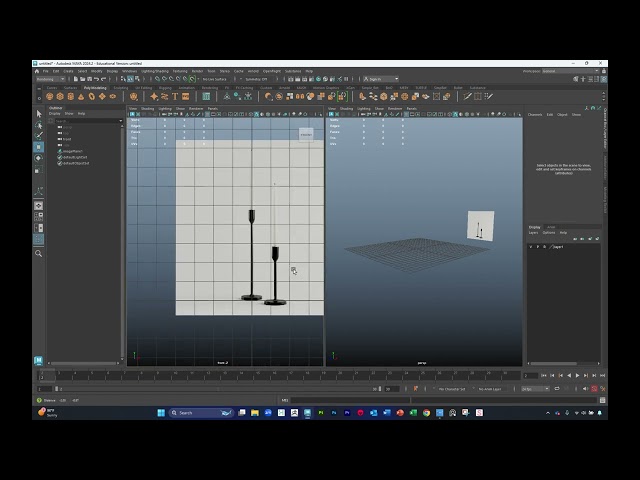Open the 24 fps frame rate dropdown
Image resolution: width=640 pixels, height=480 pixels.
pyautogui.click(x=536, y=389)
